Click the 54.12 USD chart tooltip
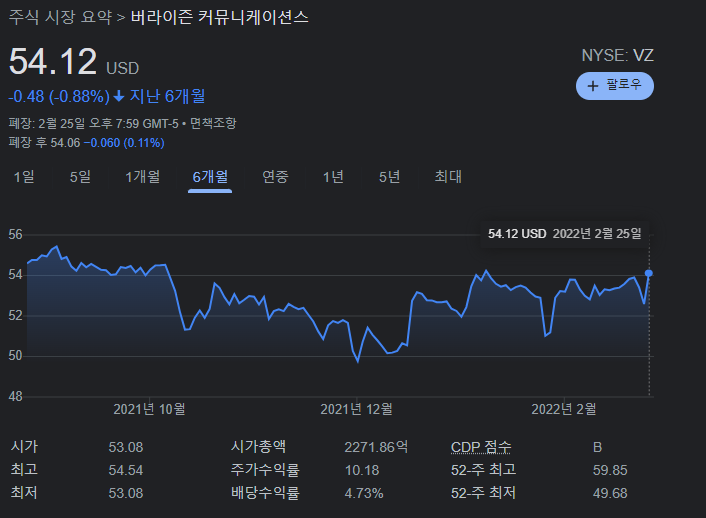 coord(565,234)
